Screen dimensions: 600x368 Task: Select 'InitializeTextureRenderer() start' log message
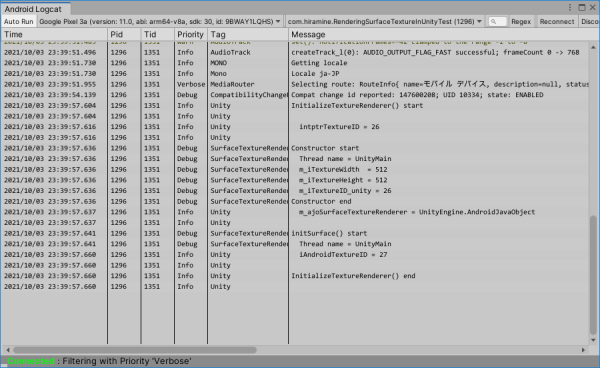[x=357, y=106]
